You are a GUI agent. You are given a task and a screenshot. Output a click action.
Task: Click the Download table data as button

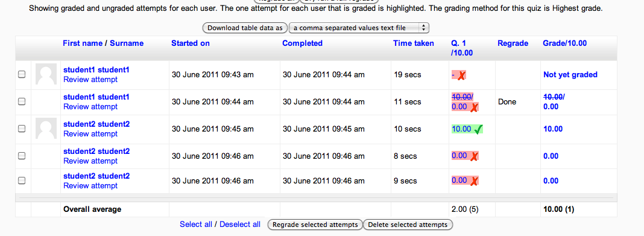[x=245, y=28]
